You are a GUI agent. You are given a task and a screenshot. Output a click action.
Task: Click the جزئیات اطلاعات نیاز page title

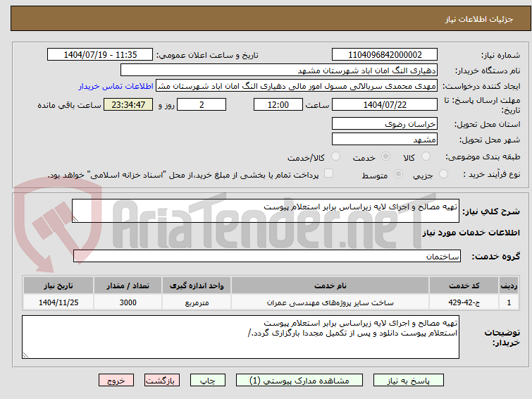pos(478,19)
